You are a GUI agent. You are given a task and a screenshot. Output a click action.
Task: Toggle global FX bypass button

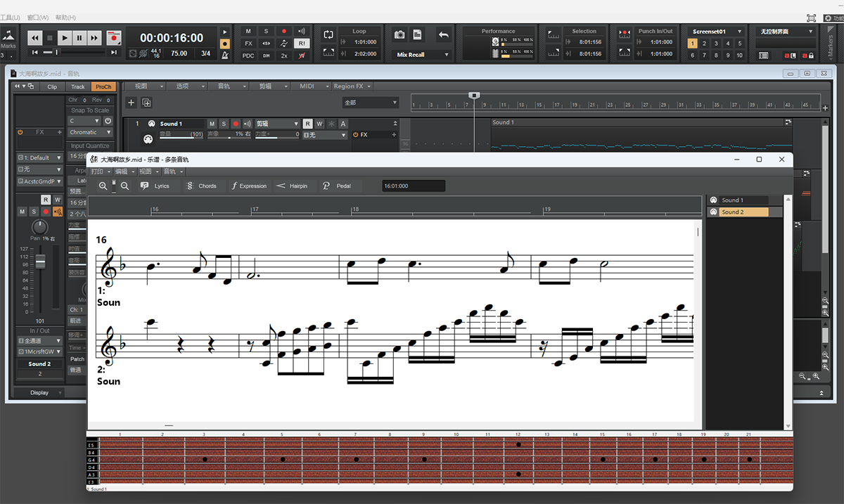coord(248,43)
